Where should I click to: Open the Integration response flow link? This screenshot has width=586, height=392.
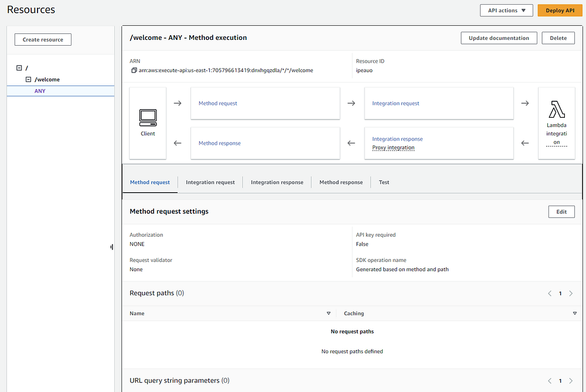point(397,139)
